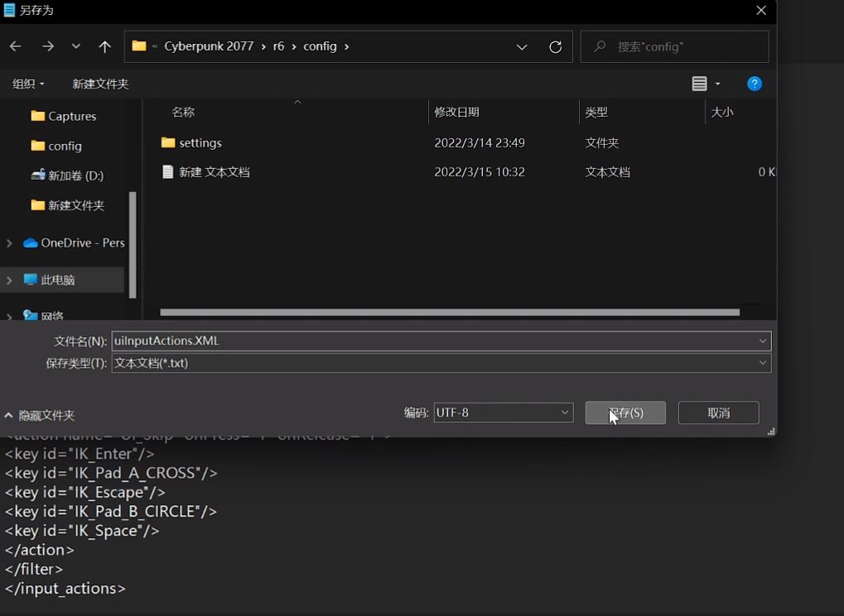
Task: Click 新建文件夹 in the toolbar
Action: (x=100, y=84)
